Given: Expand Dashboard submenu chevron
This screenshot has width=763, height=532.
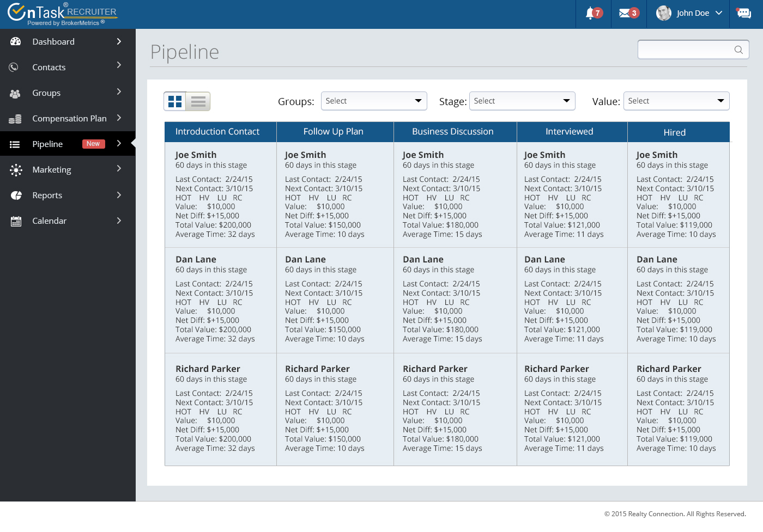Looking at the screenshot, I should click(119, 41).
